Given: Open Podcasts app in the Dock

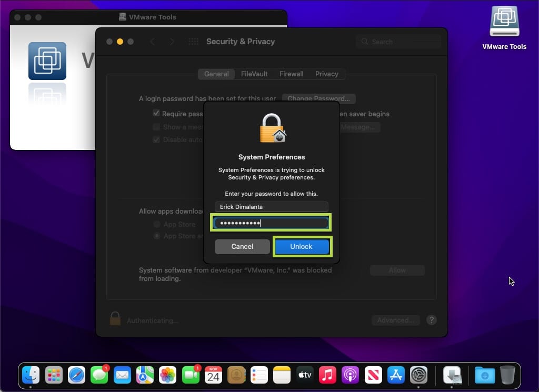Looking at the screenshot, I should pos(350,375).
